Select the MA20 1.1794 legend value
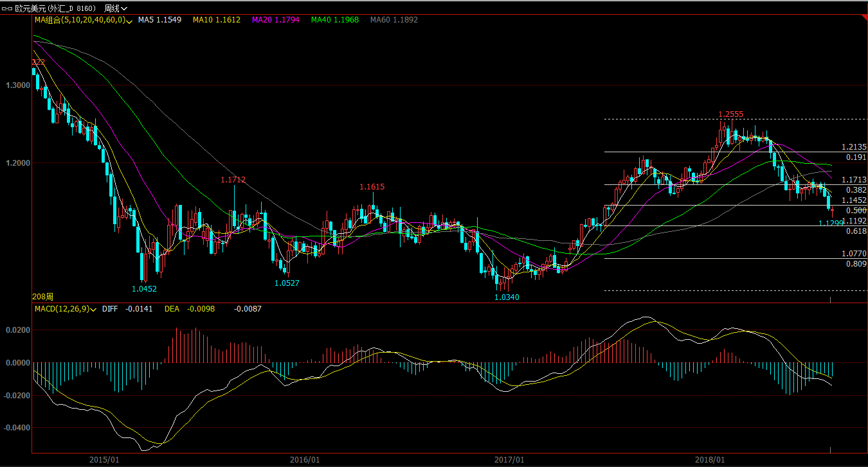This screenshot has height=467, width=868. [276, 20]
